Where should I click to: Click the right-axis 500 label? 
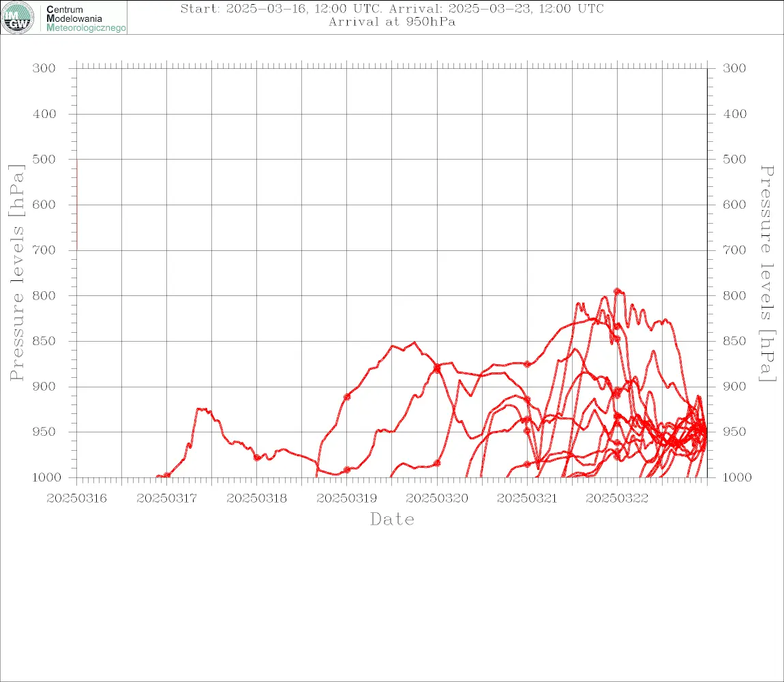[734, 159]
